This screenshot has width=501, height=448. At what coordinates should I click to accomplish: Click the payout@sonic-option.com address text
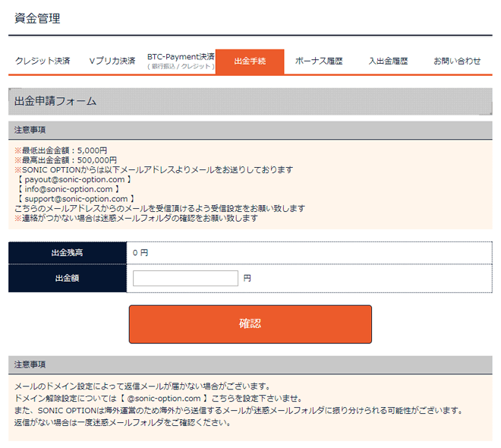pos(74,180)
